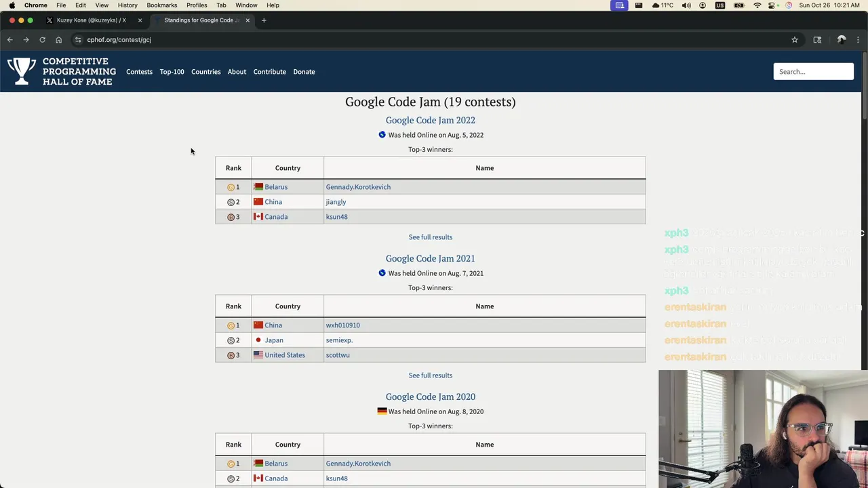Click the address bar URL cphof.org/contest/gcj

tap(119, 40)
